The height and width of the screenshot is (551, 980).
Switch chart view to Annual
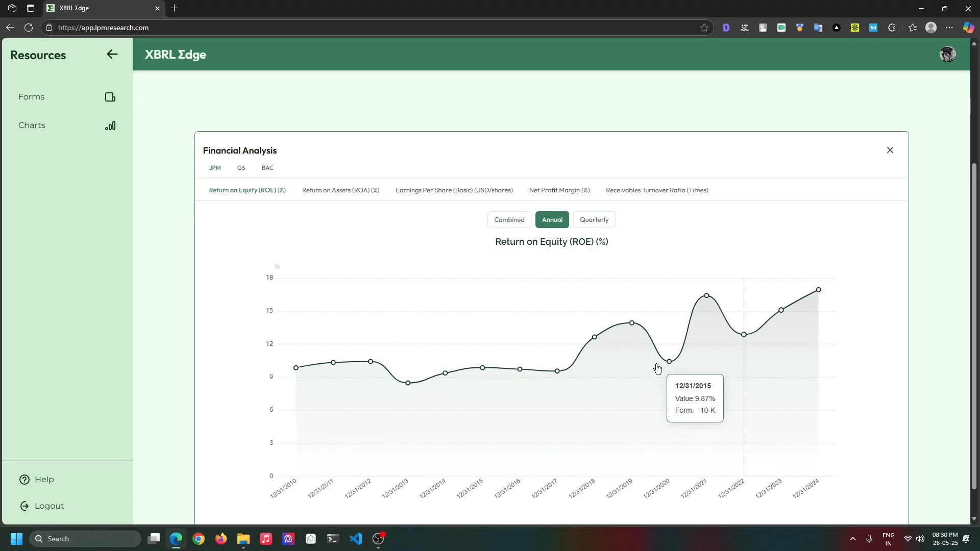click(x=552, y=220)
